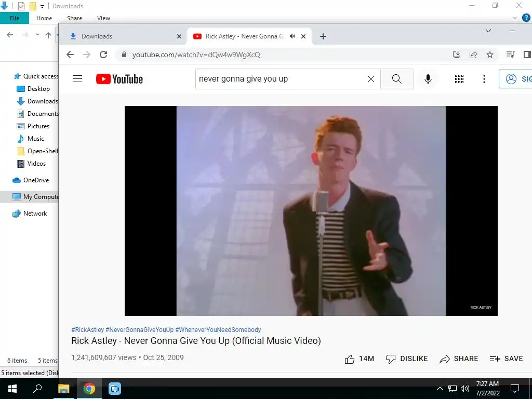Viewport: 532px width, 399px height.
Task: Select OneDrive in Explorer sidebar
Action: click(31, 180)
